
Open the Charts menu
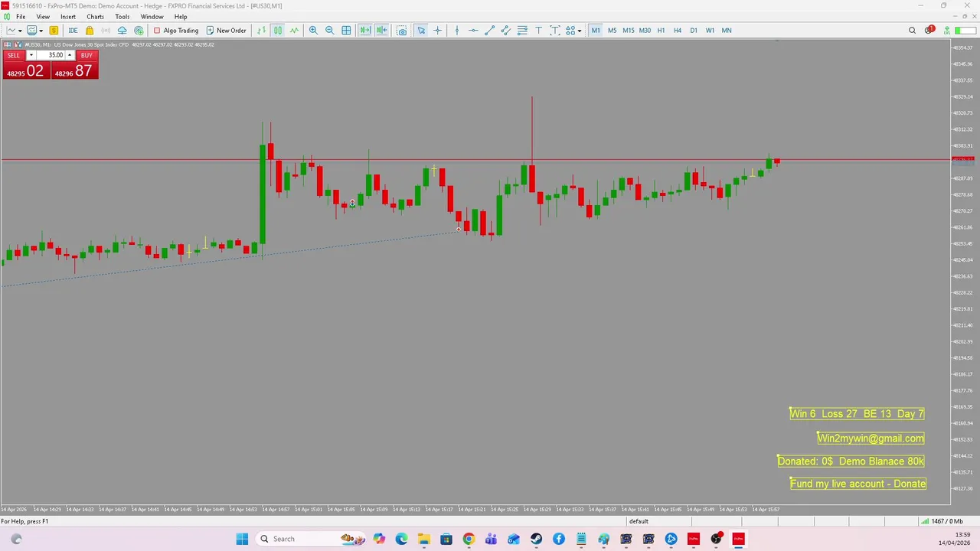95,17
